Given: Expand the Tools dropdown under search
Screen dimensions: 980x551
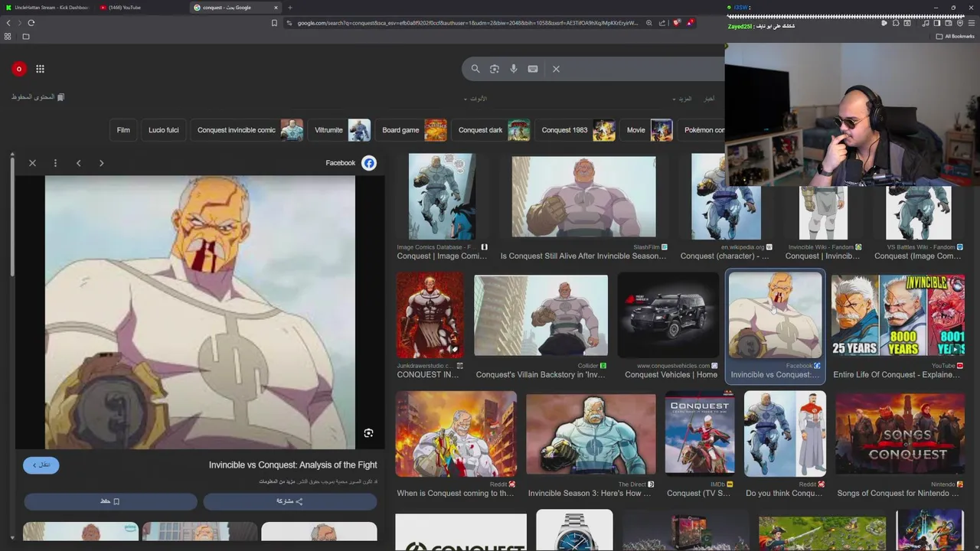Looking at the screenshot, I should pos(475,99).
